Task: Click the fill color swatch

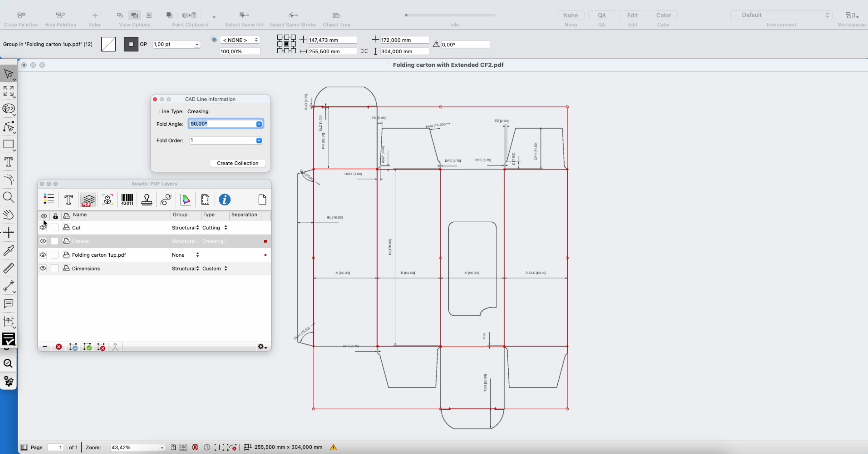Action: coord(108,44)
